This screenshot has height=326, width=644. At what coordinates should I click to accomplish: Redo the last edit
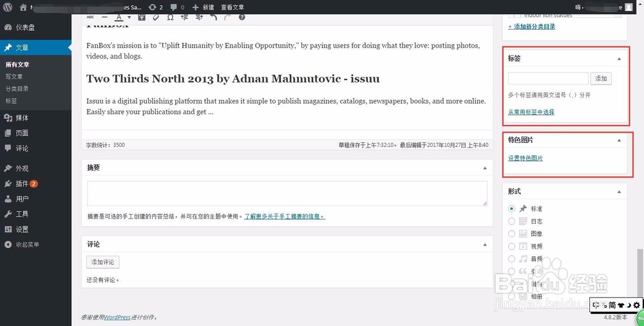227,17
